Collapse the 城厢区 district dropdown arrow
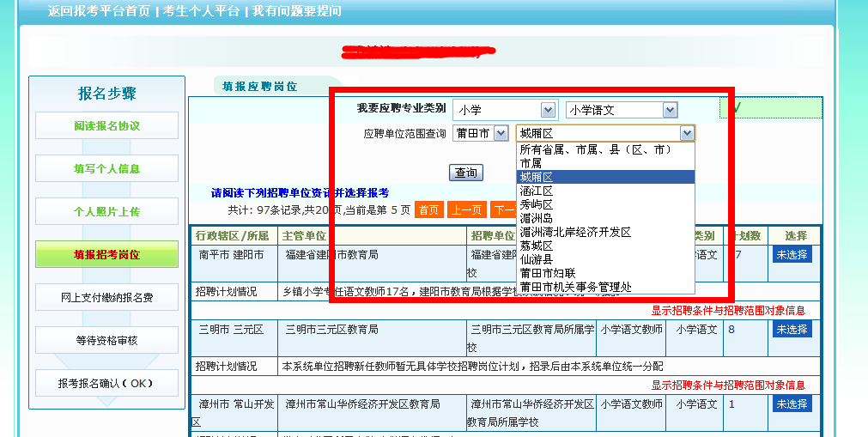This screenshot has width=868, height=437. (686, 133)
